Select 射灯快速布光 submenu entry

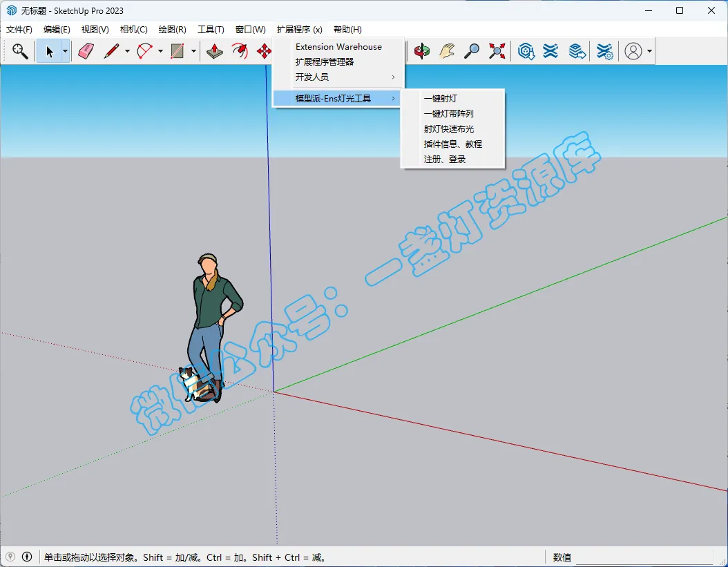pyautogui.click(x=452, y=129)
